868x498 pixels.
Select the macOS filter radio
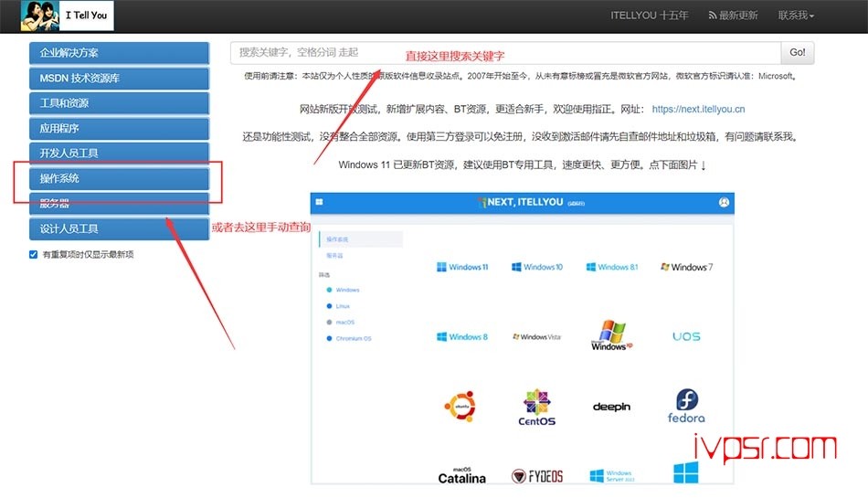click(329, 322)
